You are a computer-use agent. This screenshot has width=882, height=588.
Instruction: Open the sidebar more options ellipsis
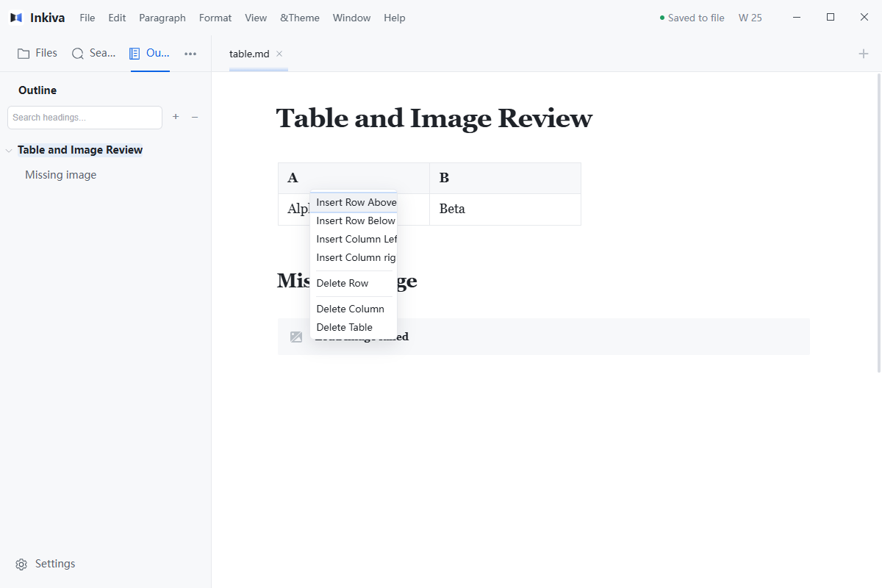[x=190, y=53]
